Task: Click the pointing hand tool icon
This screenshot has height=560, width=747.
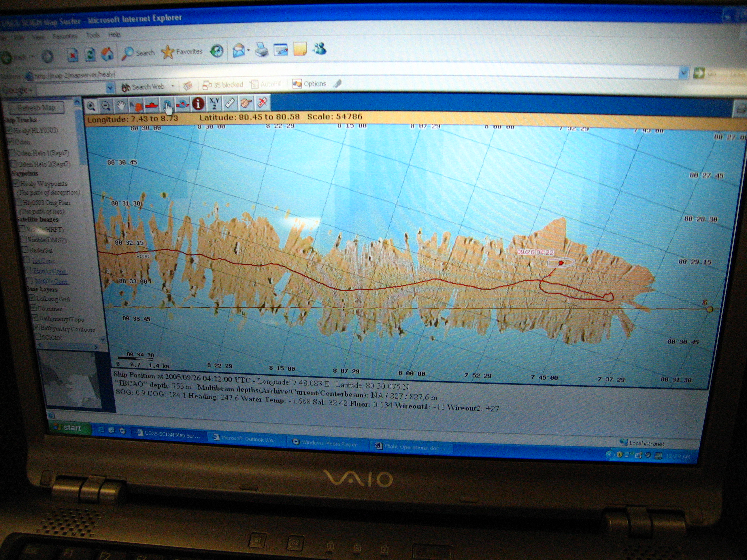Action: tap(246, 103)
